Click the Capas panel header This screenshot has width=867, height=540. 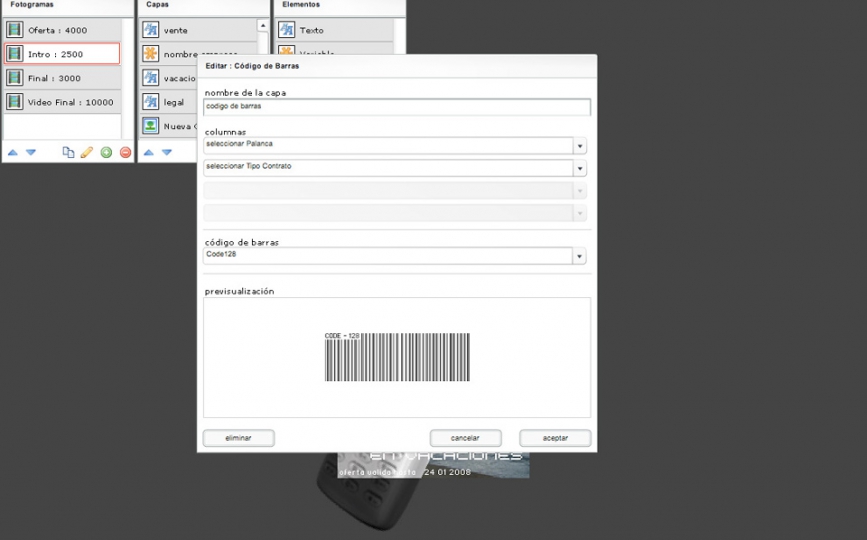coord(203,7)
